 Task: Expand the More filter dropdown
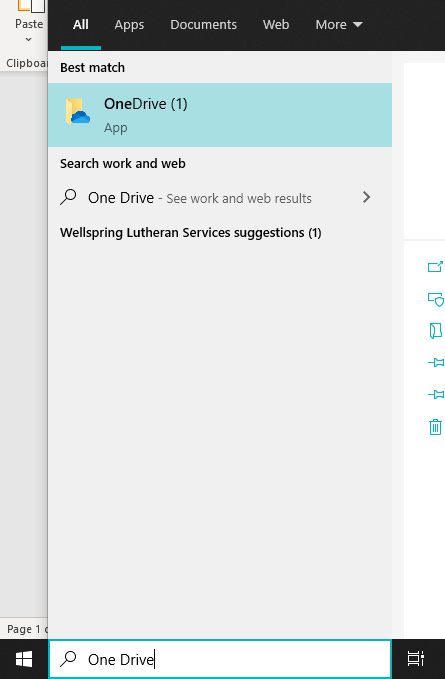coord(339,25)
